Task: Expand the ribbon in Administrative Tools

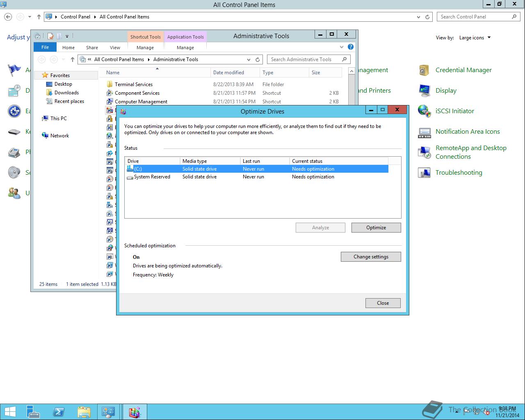Action: point(342,47)
